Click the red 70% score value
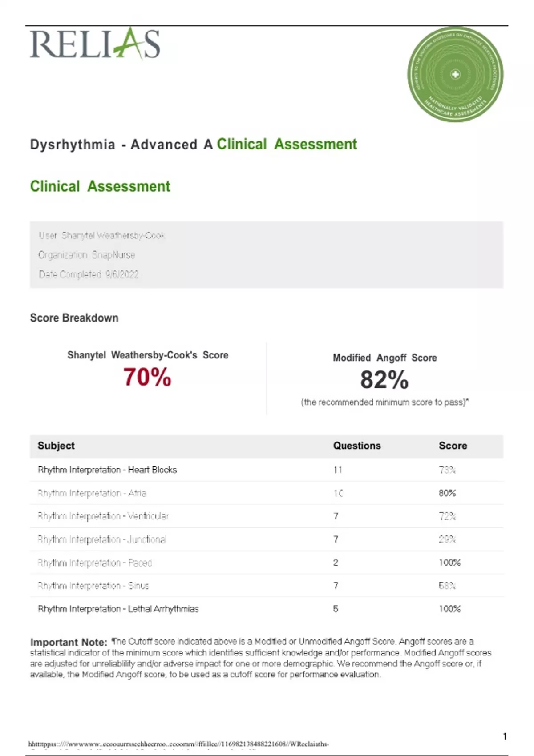 click(x=147, y=377)
